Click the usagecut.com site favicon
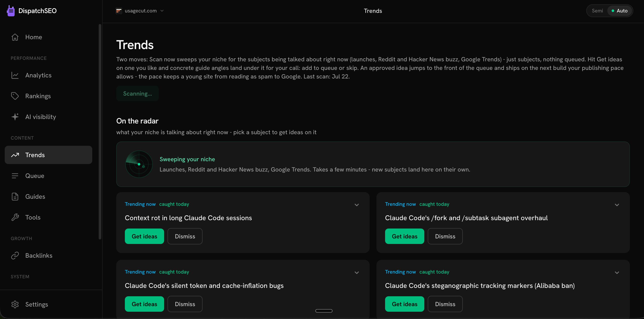 click(x=118, y=11)
